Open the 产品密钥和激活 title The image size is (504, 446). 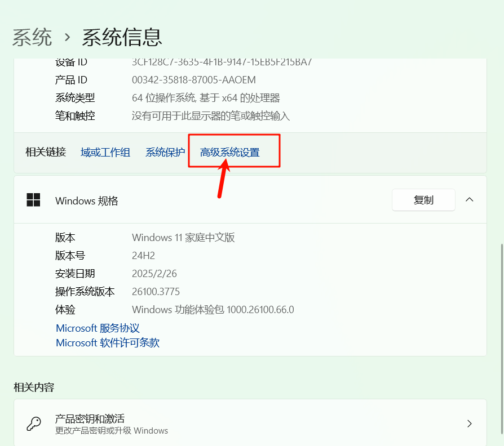coord(90,418)
